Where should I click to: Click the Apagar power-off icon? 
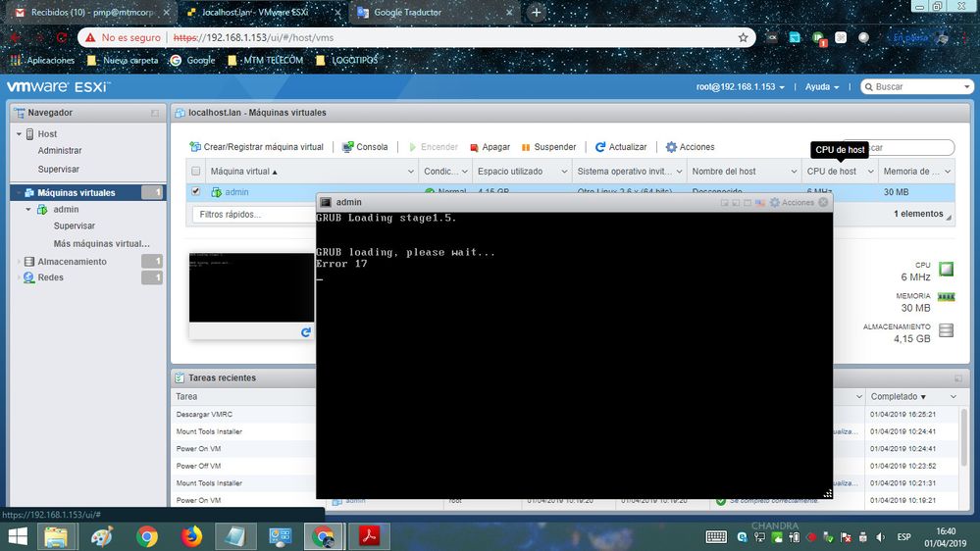(x=474, y=147)
